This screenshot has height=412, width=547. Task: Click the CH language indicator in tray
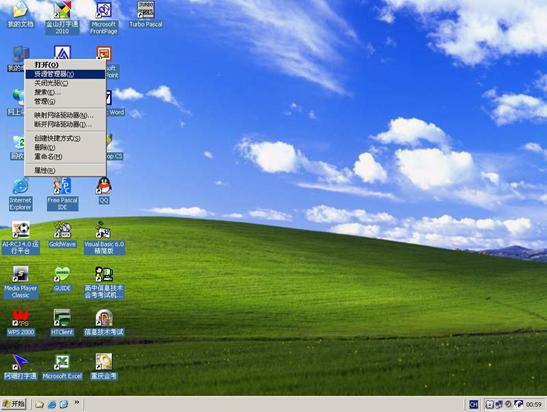(473, 404)
